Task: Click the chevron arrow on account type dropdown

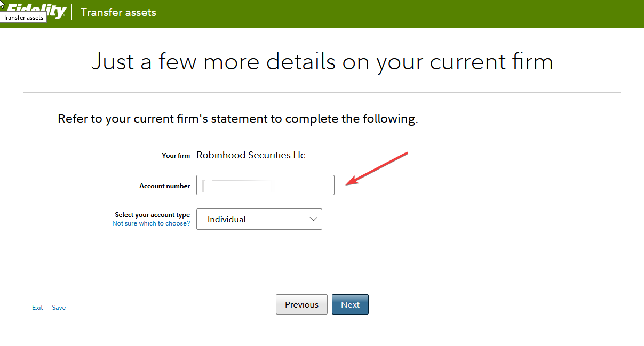Action: tap(313, 219)
